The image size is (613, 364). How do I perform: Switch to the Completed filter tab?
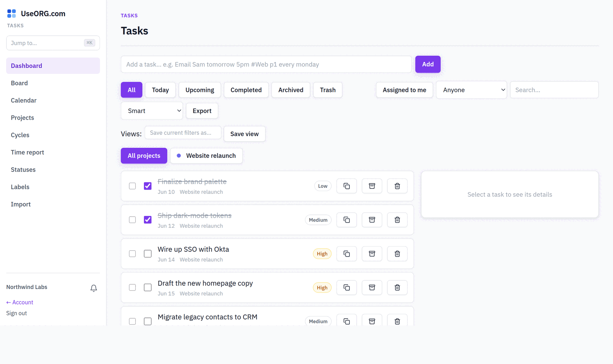(x=246, y=90)
